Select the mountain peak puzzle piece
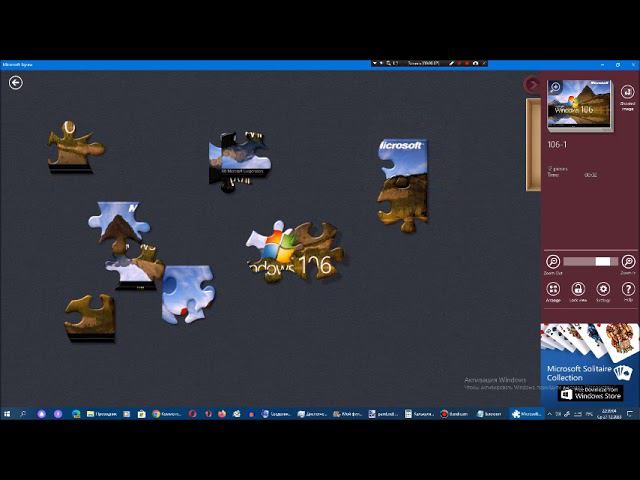The height and width of the screenshot is (480, 640). (118, 227)
